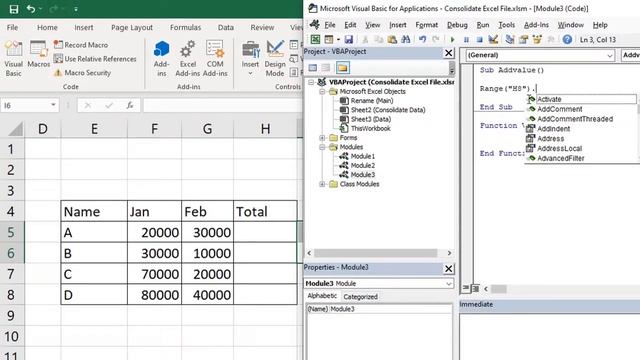Save the VBA project with the disk icon
The width and height of the screenshot is (640, 360).
pos(348,39)
